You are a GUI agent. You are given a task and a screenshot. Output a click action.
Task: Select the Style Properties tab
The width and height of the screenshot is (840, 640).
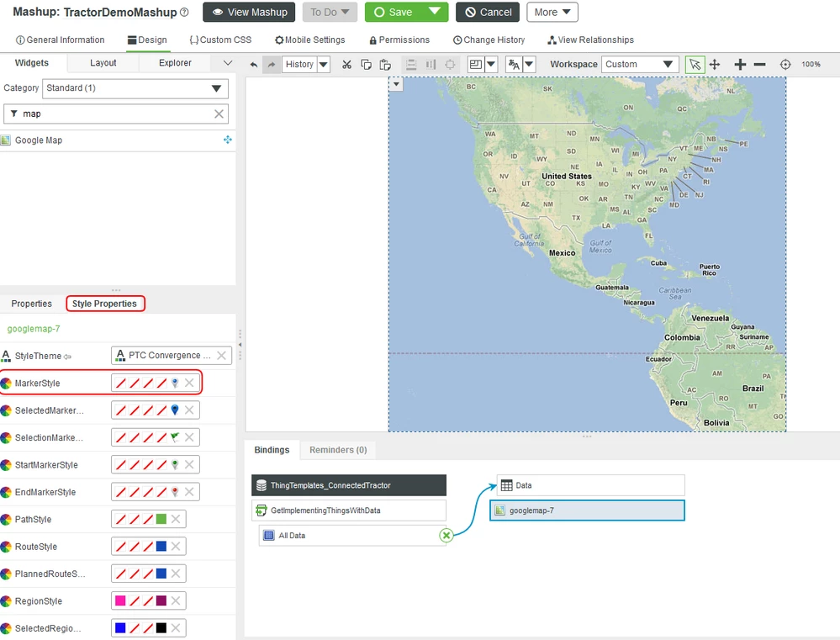pyautogui.click(x=105, y=304)
